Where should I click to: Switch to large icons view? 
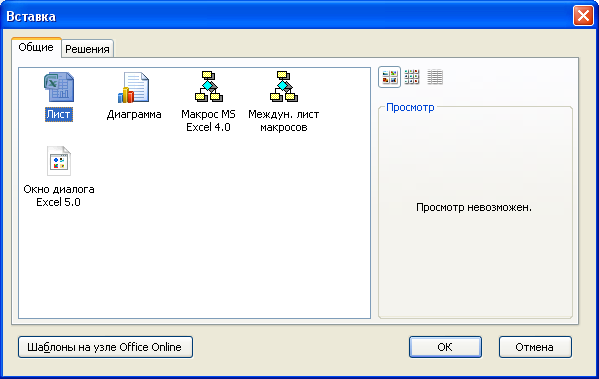(x=390, y=77)
